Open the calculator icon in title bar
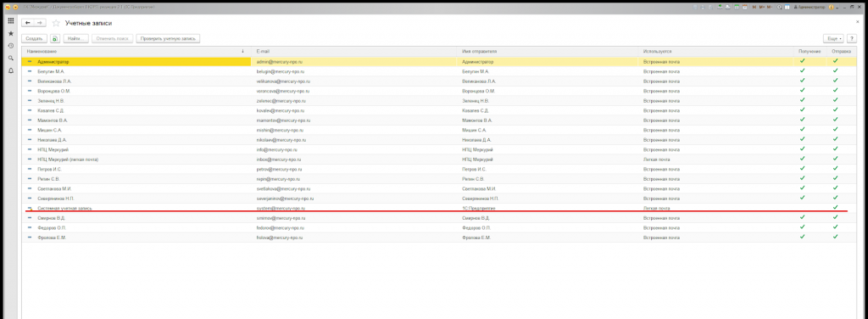The image size is (868, 319). point(737,7)
